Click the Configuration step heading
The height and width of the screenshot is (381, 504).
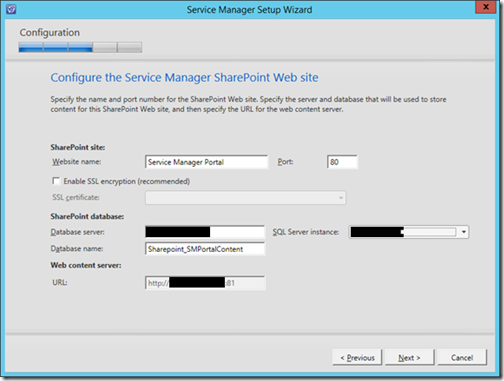[50, 32]
